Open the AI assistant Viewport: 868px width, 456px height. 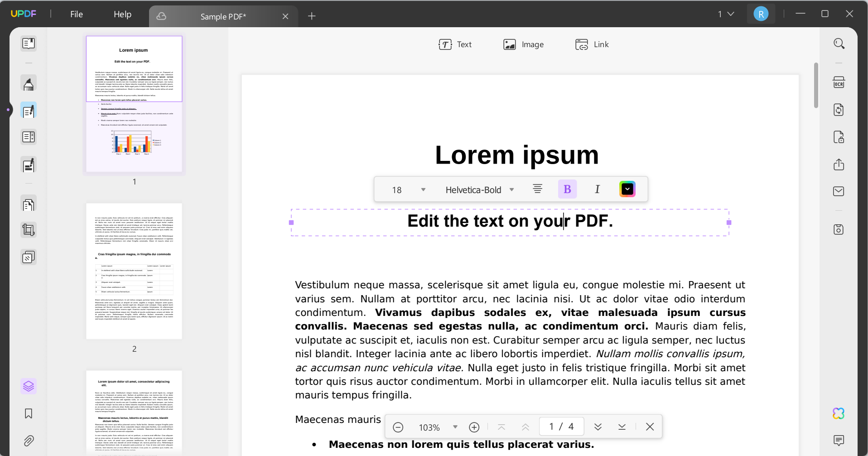[x=839, y=413]
